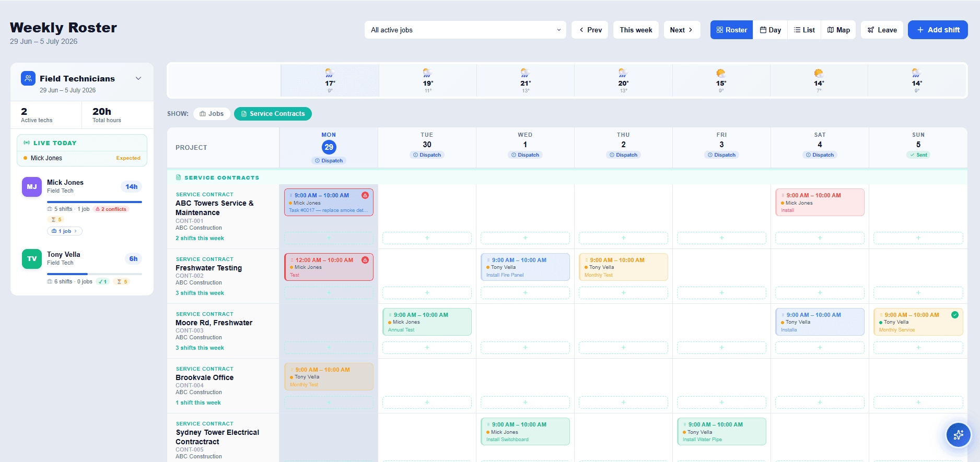980x462 pixels.
Task: Click Mick Jones 14h hours badge
Action: (x=132, y=187)
